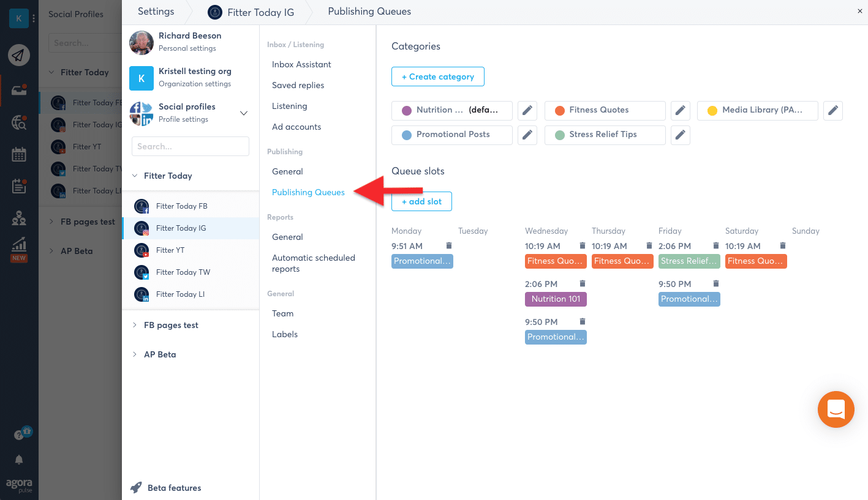Open the Publish paper-plane icon in sidebar
This screenshot has width=868, height=500.
pos(19,56)
